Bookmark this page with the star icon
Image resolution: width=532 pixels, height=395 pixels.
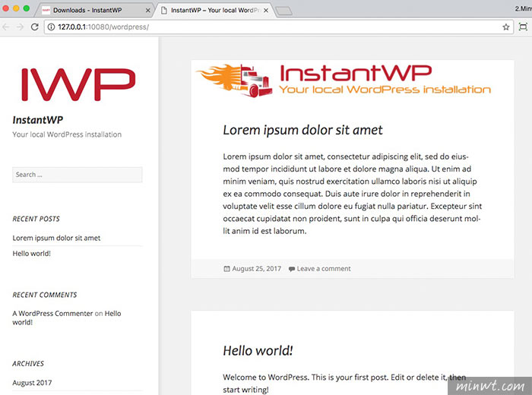pyautogui.click(x=506, y=27)
